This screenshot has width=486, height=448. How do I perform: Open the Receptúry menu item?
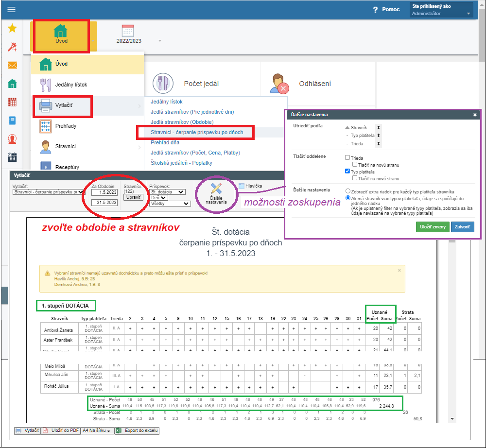click(x=87, y=166)
